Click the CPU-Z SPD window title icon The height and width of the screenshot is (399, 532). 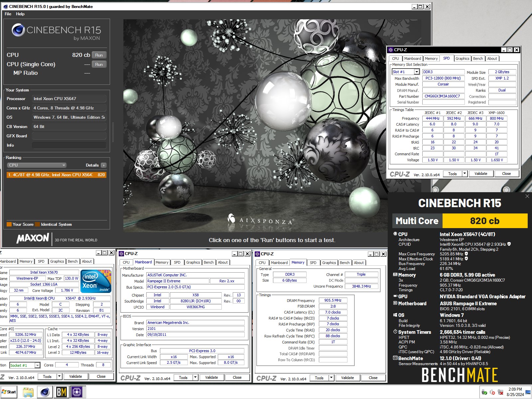pyautogui.click(x=390, y=50)
